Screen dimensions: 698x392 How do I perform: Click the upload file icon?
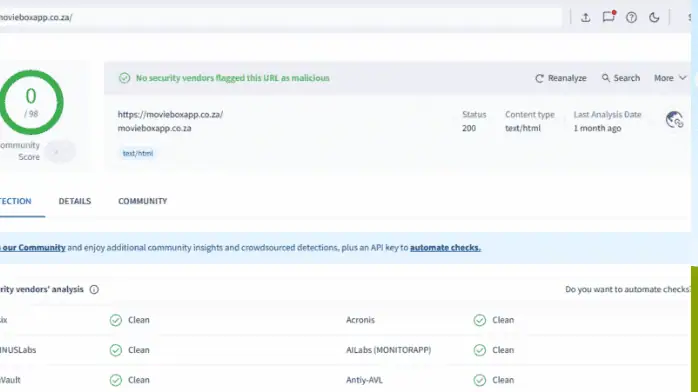click(585, 17)
